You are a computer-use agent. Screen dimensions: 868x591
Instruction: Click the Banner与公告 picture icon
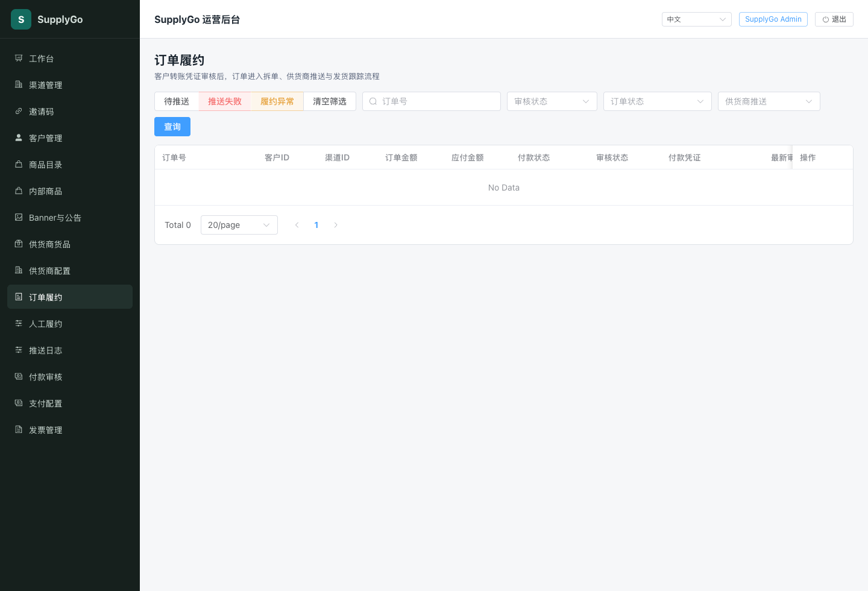tap(19, 217)
